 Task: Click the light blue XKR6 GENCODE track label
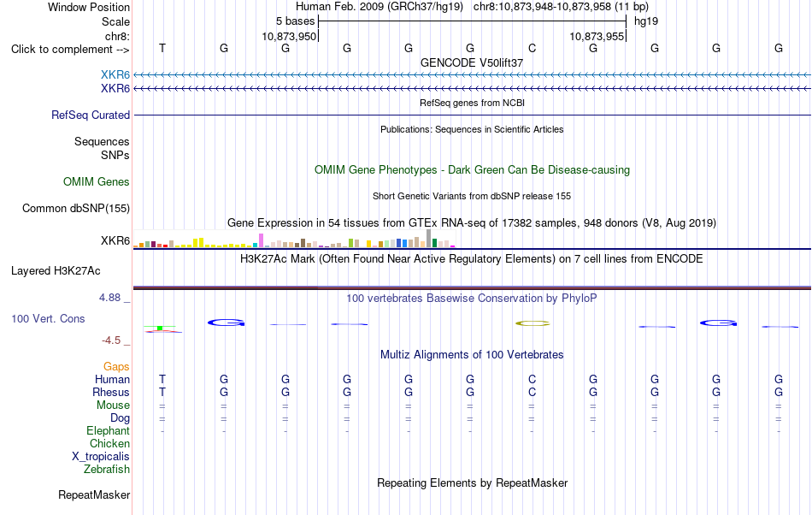point(115,75)
